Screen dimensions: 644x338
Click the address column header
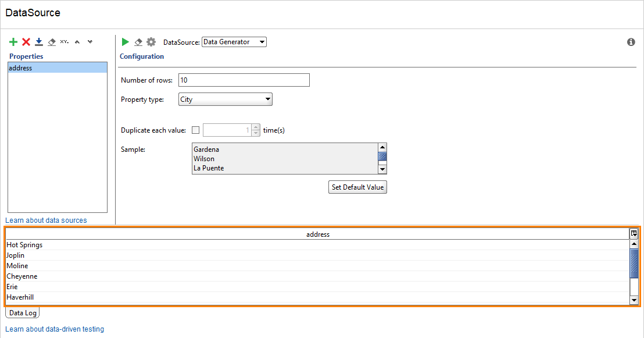point(317,234)
